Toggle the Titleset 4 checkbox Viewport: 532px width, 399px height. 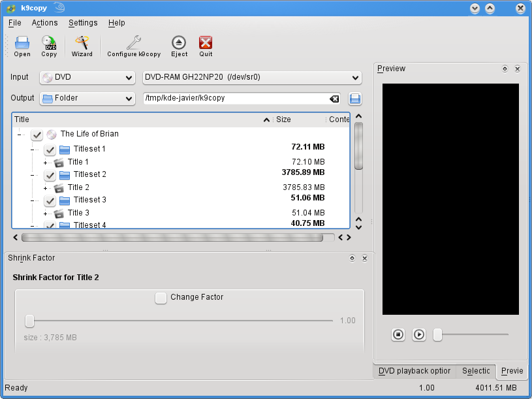pyautogui.click(x=50, y=225)
